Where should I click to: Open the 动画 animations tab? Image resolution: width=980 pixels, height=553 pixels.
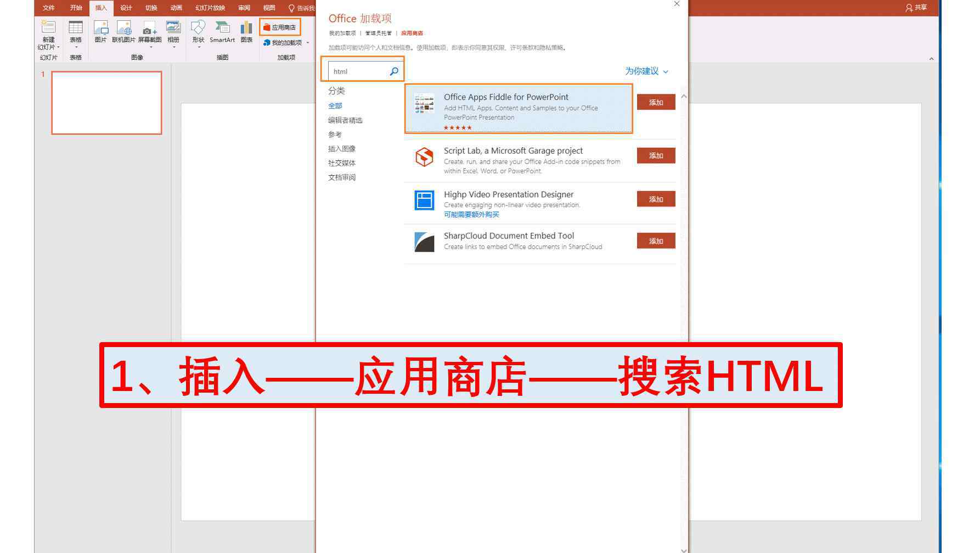point(176,8)
